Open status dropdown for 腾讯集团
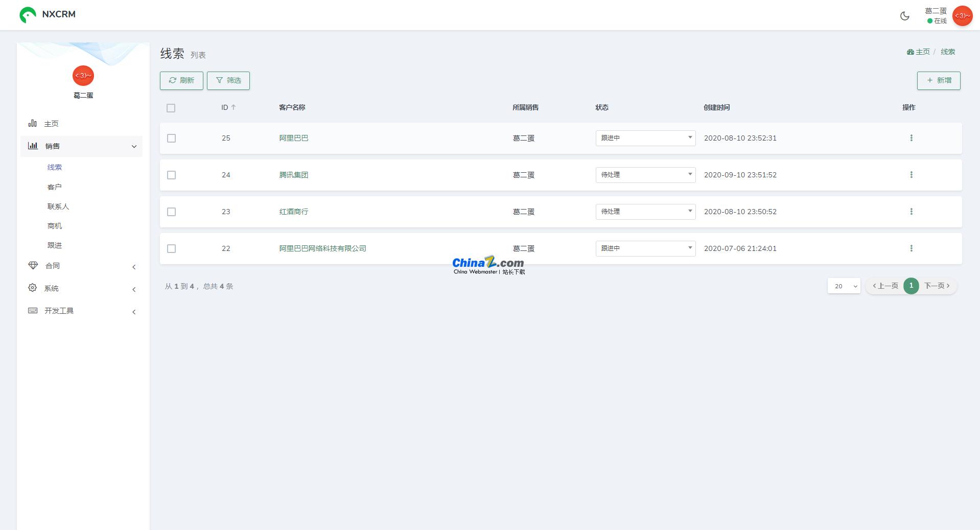 click(x=645, y=175)
